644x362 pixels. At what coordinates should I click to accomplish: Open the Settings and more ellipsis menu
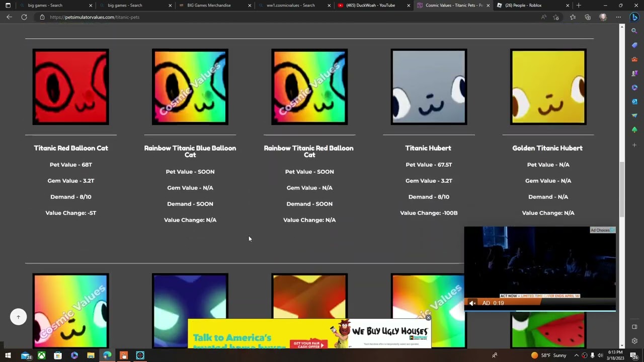point(618,17)
